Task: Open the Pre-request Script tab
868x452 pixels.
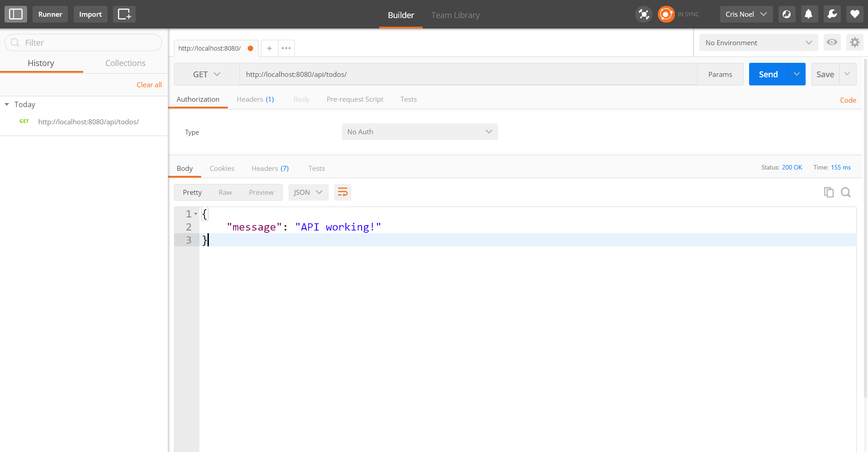Action: 355,99
